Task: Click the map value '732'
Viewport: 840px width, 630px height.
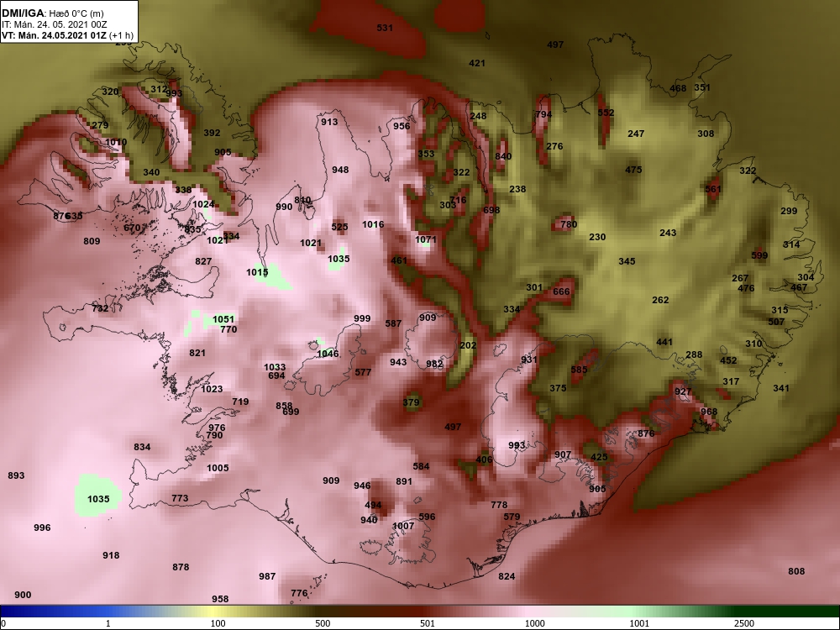Action: 100,308
